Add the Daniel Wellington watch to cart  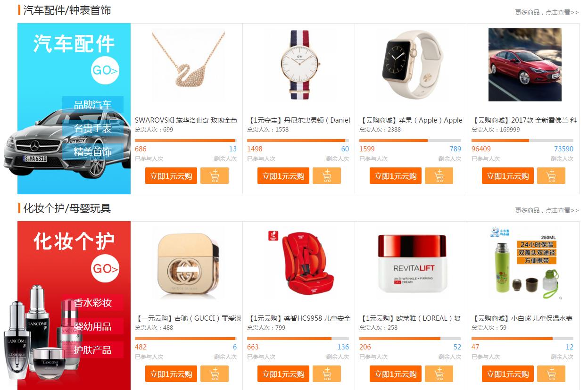pos(327,176)
